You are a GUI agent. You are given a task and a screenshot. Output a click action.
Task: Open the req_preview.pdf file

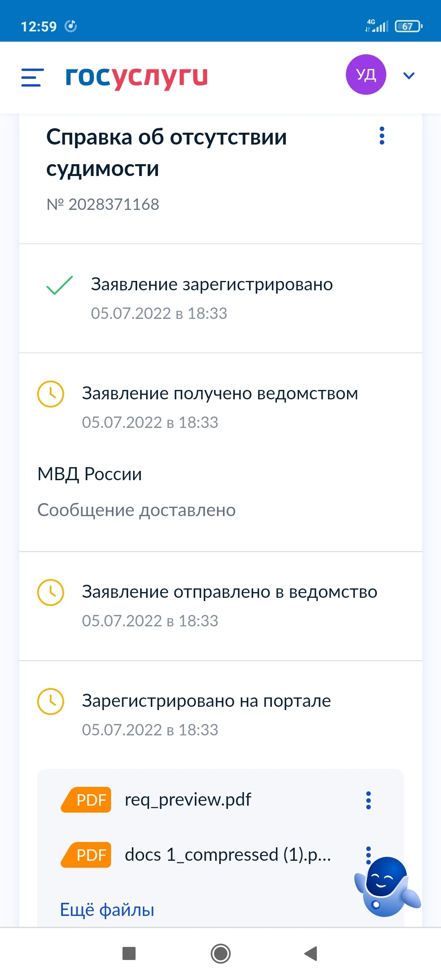pos(188,800)
